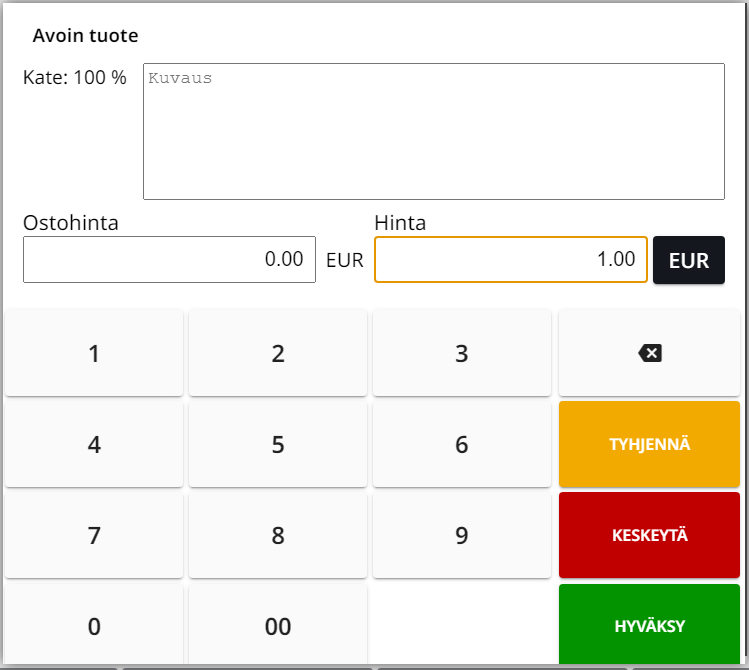Confirm with the green Hyväksy button
The height and width of the screenshot is (670, 749).
(649, 626)
